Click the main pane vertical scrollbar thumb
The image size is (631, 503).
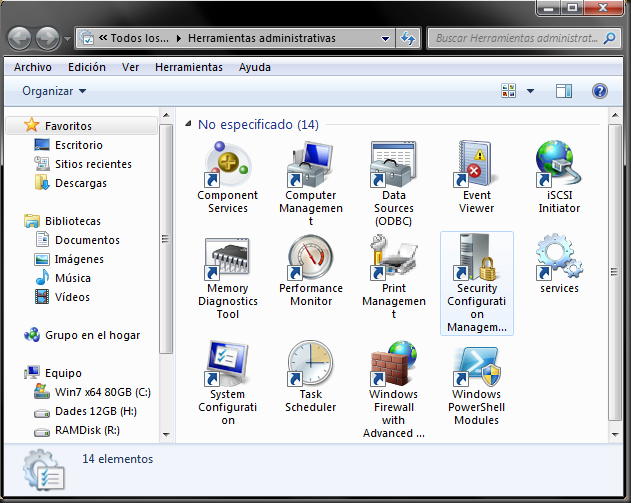[615, 272]
